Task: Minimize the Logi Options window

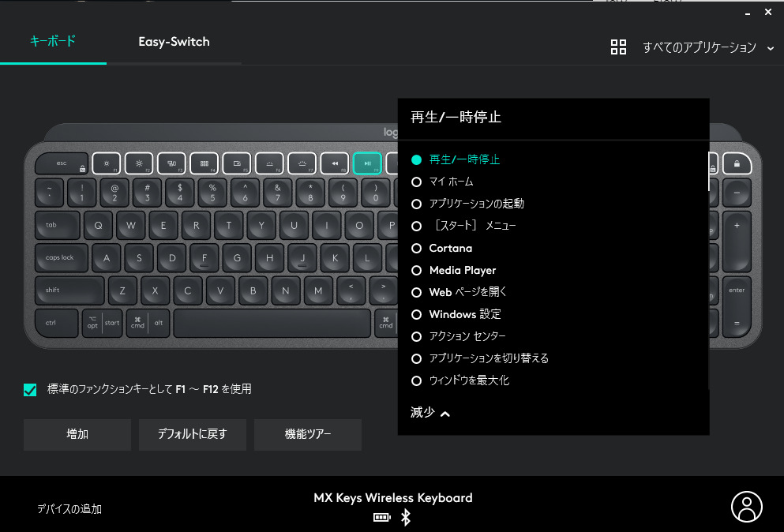Action: coord(748,13)
